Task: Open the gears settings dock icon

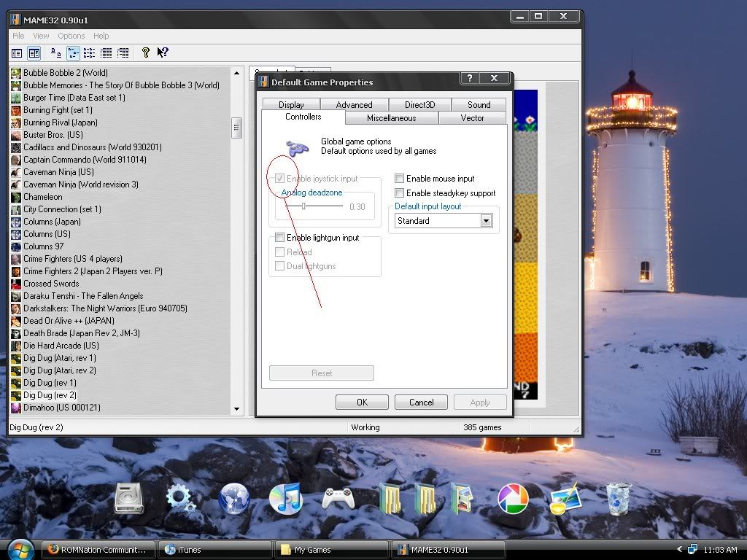Action: coord(180,499)
